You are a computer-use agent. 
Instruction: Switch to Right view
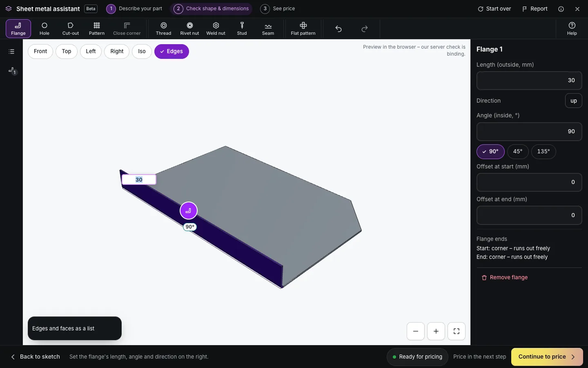pos(117,52)
